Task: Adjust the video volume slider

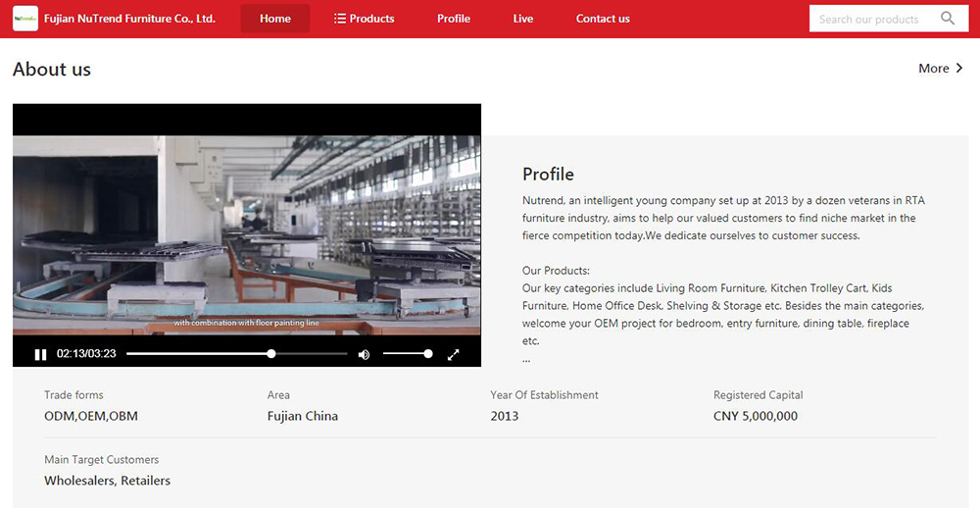Action: 408,354
